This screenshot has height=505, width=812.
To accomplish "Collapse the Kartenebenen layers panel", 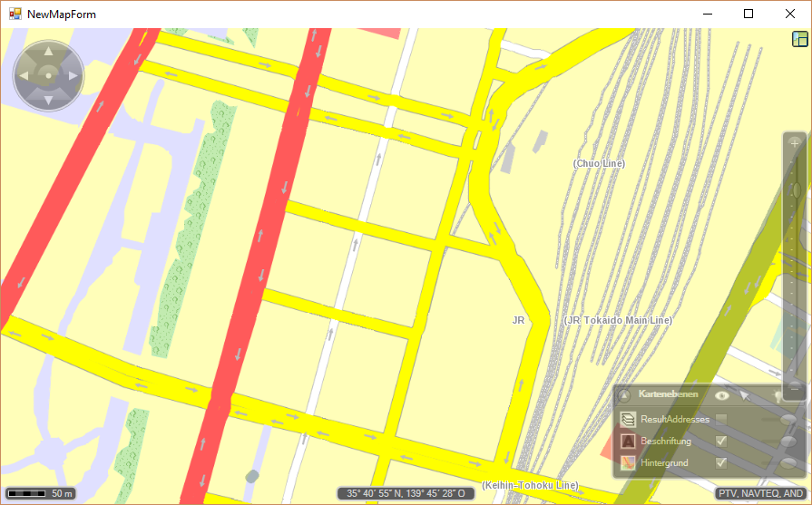I will click(x=624, y=395).
